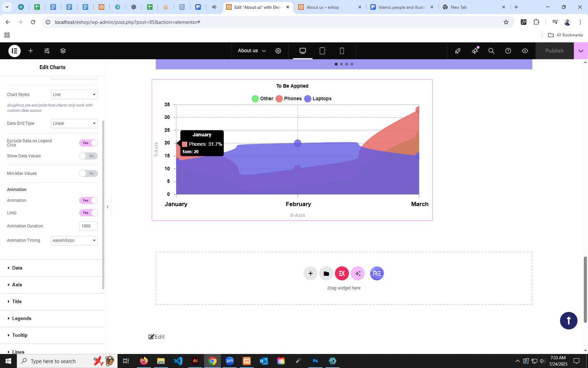The height and width of the screenshot is (368, 588).
Task: Toggle Exclude Data on Legend Click
Action: coord(89,143)
